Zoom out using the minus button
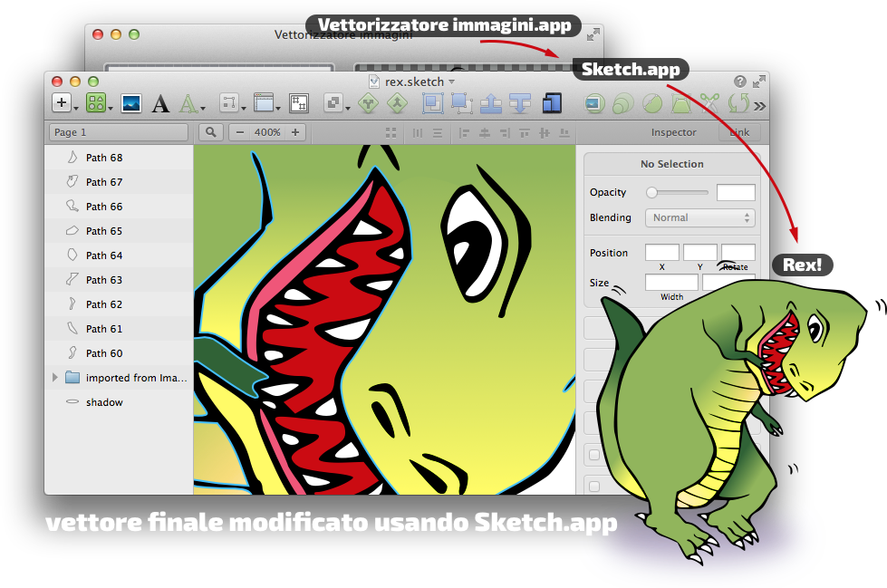Viewport: 887px width, 588px height. point(240,132)
